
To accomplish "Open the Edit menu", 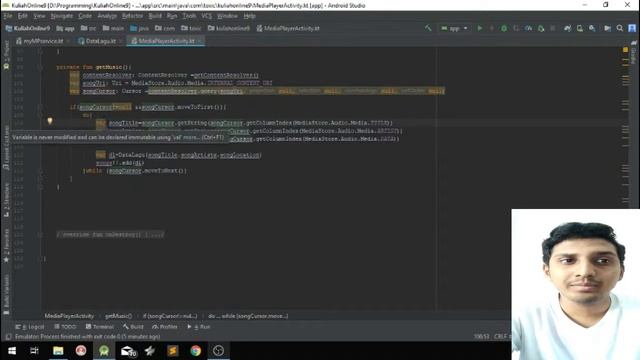I will [22, 16].
